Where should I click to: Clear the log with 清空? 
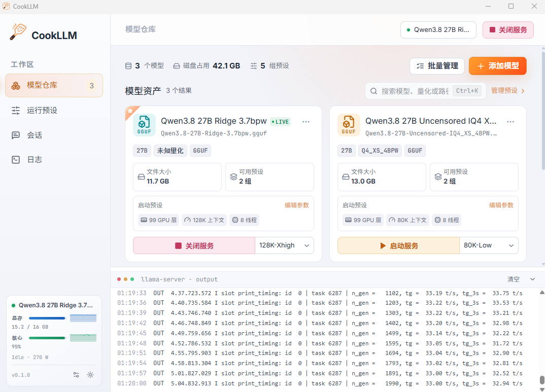coord(514,279)
